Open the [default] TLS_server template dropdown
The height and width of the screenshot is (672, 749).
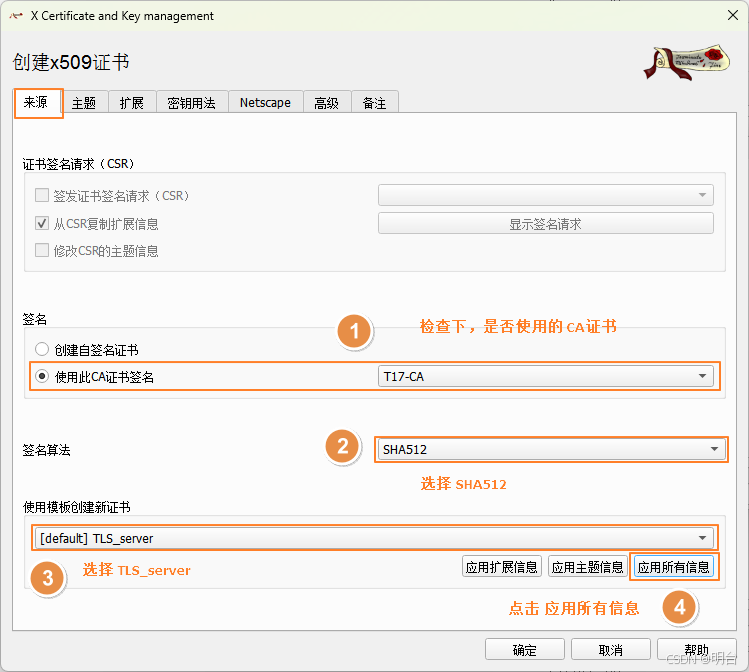(x=374, y=538)
